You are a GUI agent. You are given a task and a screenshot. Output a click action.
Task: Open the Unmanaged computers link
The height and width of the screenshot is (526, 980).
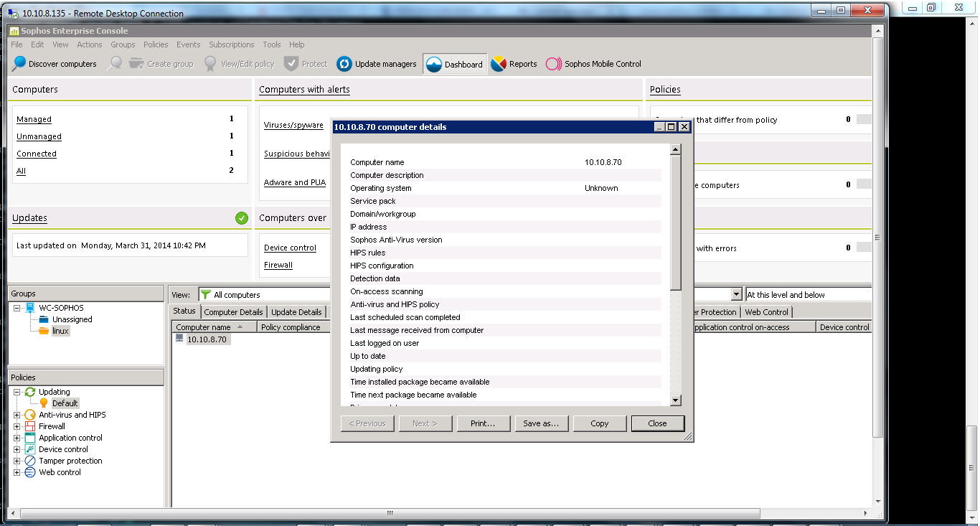point(39,136)
